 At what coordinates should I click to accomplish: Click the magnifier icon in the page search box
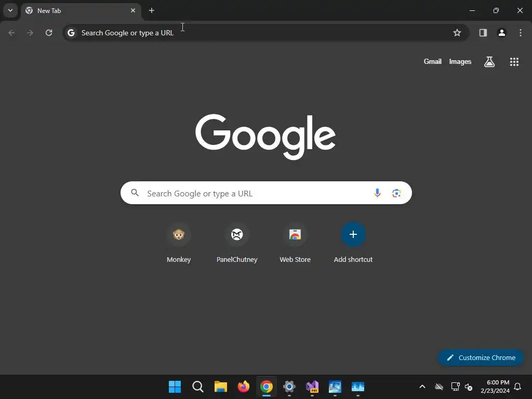pyautogui.click(x=135, y=193)
